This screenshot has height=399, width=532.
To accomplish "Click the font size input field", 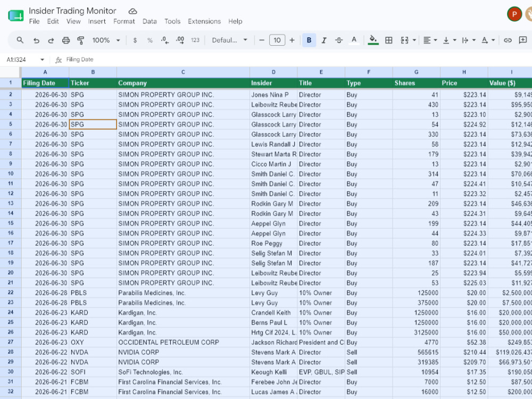I will click(277, 40).
